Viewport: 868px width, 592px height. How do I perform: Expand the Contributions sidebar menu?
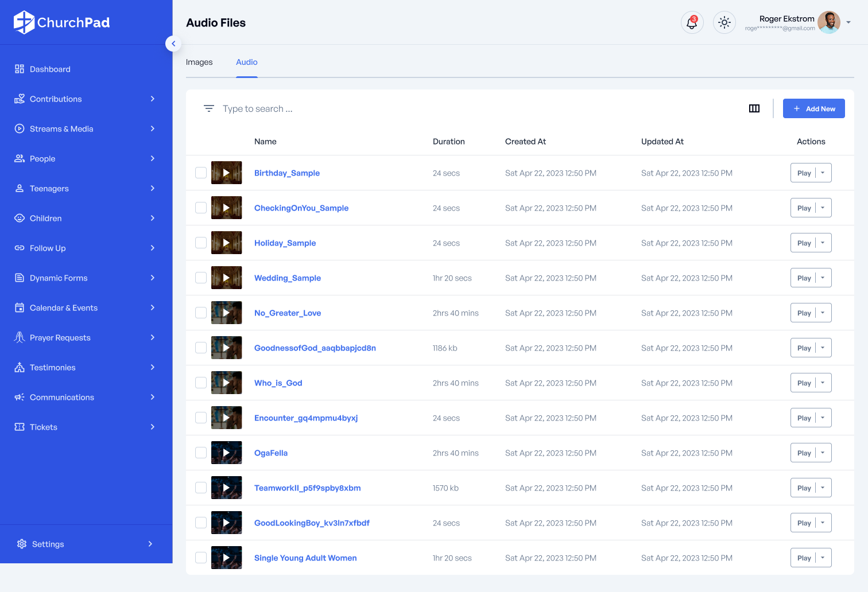point(152,99)
